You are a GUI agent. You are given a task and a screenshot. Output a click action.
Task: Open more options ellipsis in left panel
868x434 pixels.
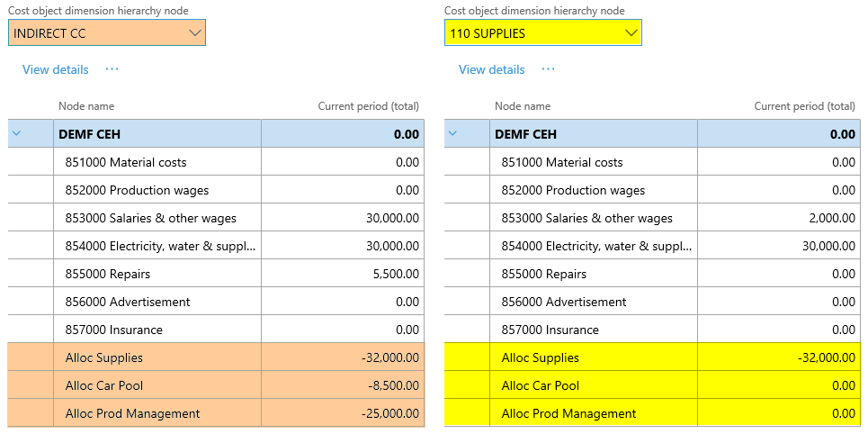click(x=112, y=69)
